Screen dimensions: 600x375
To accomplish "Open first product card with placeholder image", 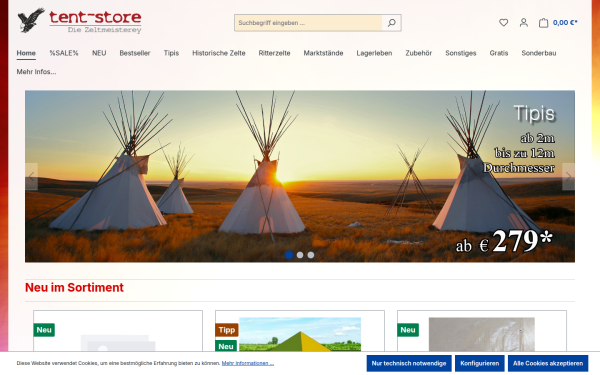I will point(118,331).
